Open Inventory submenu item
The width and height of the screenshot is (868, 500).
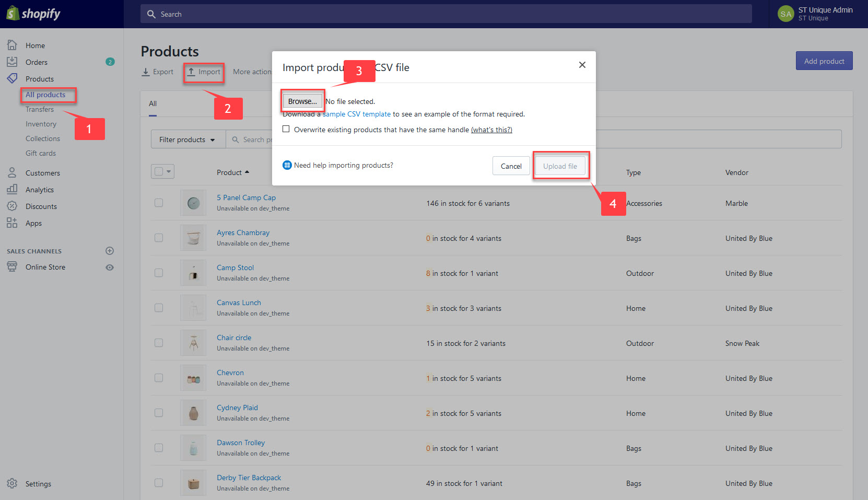(41, 124)
